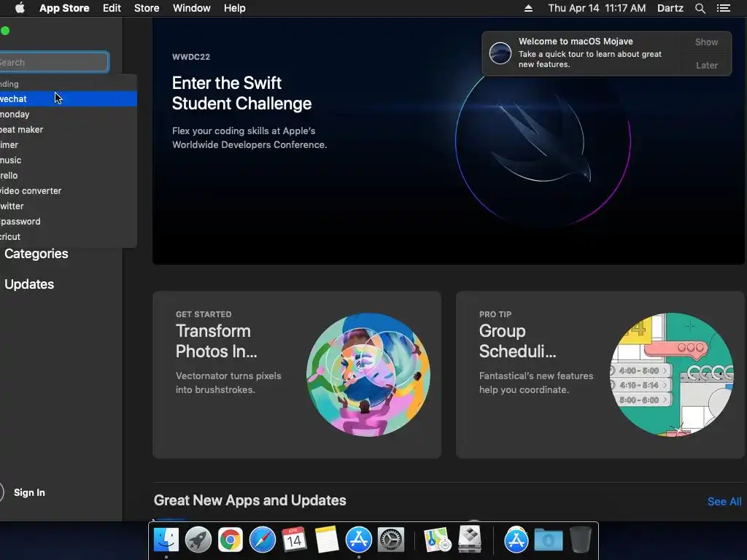
Task: Click Great New Apps and Updates heading
Action: pos(250,500)
